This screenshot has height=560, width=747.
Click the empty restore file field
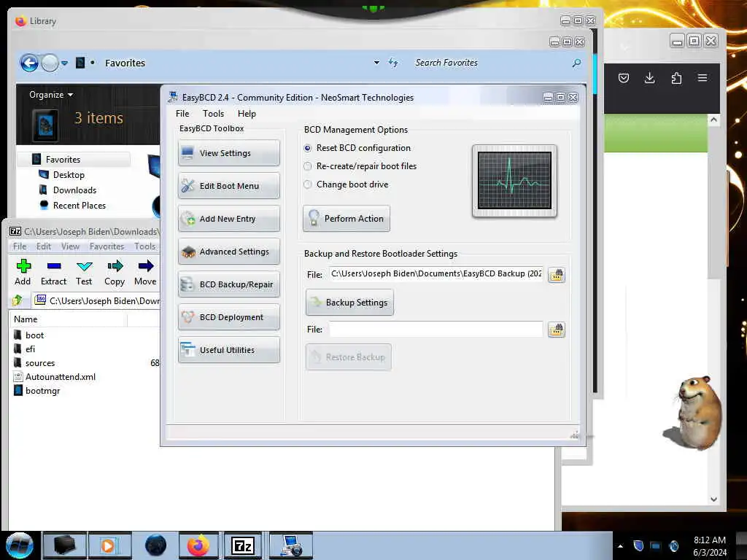(x=436, y=329)
